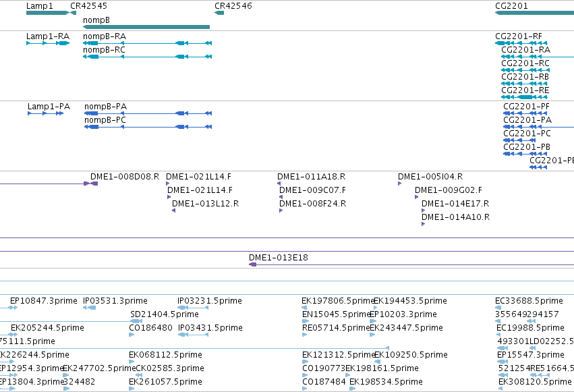Select the CG2201-RC transcript
The height and width of the screenshot is (392, 574).
pyautogui.click(x=525, y=70)
